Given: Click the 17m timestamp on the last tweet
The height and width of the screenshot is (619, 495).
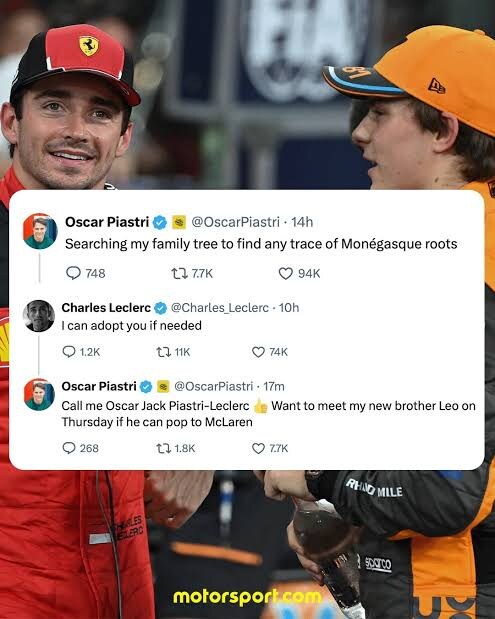Looking at the screenshot, I should pos(274,386).
